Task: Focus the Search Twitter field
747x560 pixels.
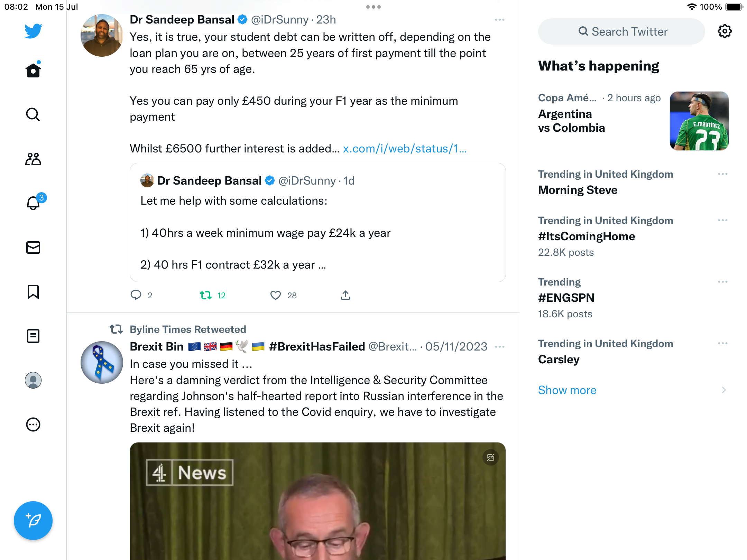Action: pos(621,31)
